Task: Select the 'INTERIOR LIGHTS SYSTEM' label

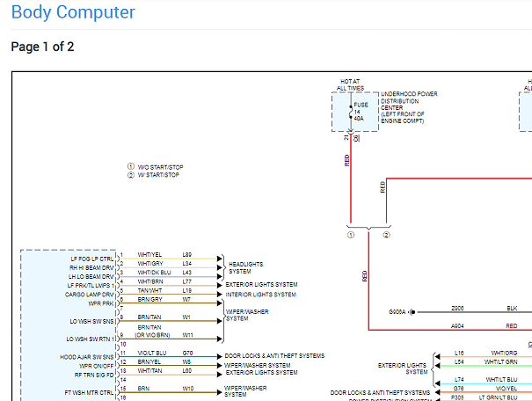Action: pyautogui.click(x=260, y=295)
